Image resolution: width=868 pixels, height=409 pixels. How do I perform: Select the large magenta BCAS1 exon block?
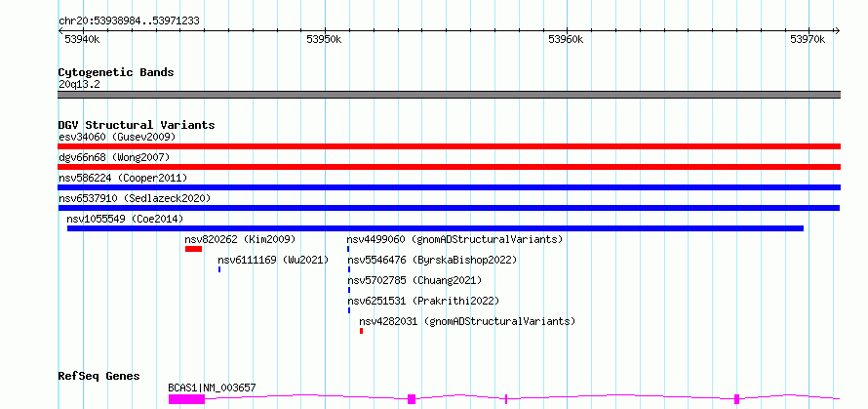tap(186, 399)
